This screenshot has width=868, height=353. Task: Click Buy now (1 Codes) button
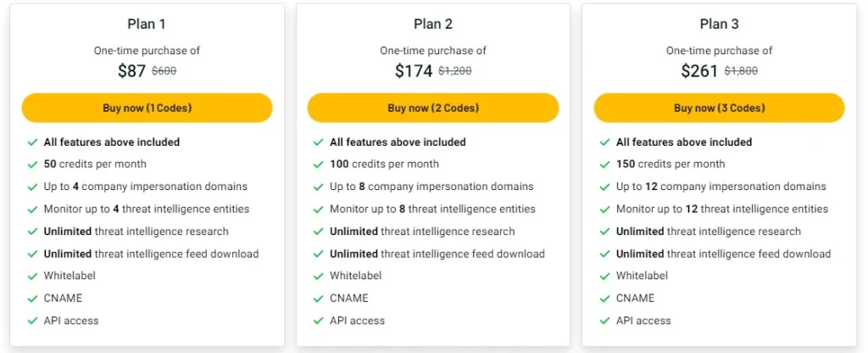pos(147,108)
